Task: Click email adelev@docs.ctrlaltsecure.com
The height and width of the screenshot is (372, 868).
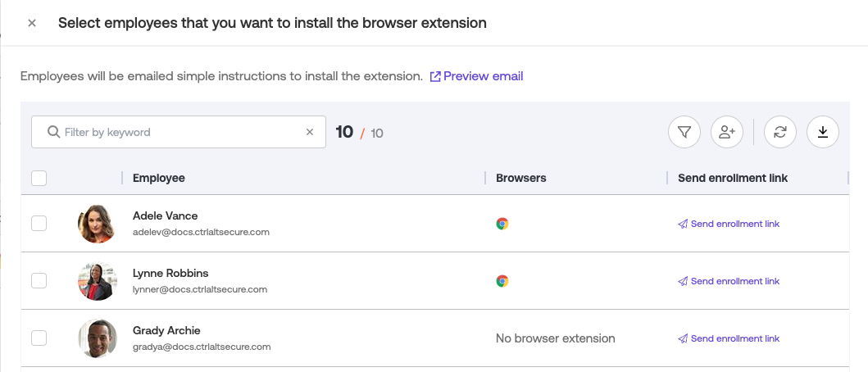Action: [201, 232]
